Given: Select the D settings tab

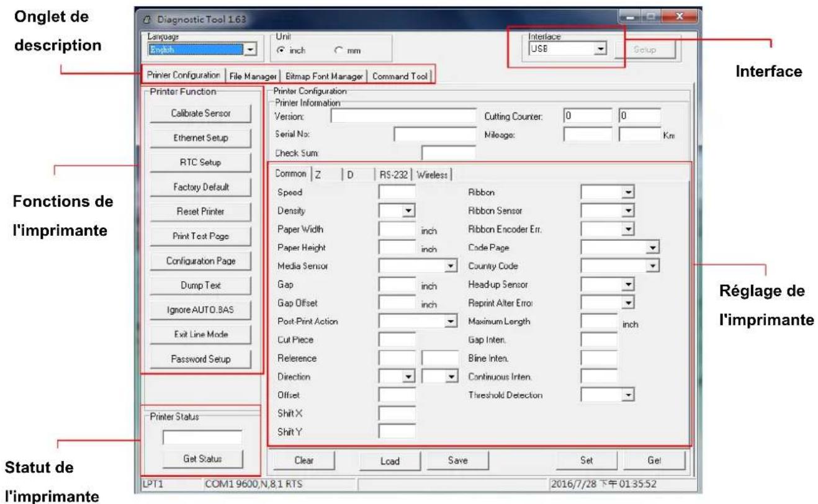Looking at the screenshot, I should [x=359, y=175].
